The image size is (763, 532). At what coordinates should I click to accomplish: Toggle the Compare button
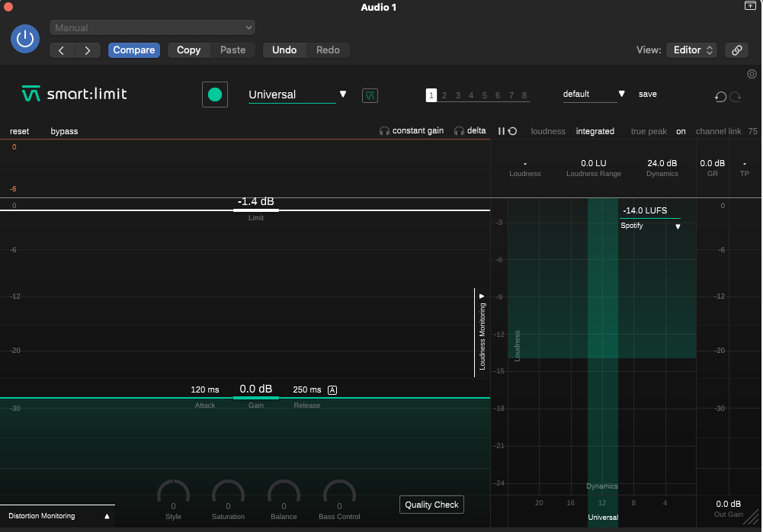[x=134, y=50]
